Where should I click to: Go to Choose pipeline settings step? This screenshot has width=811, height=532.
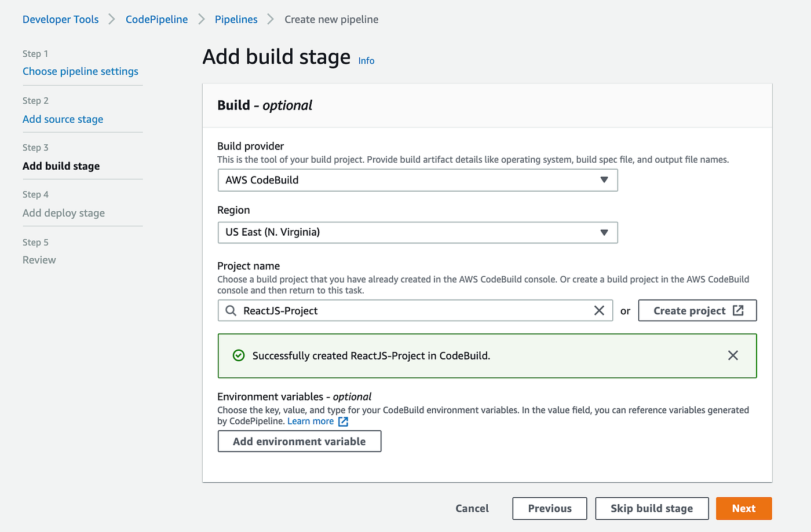pos(81,72)
